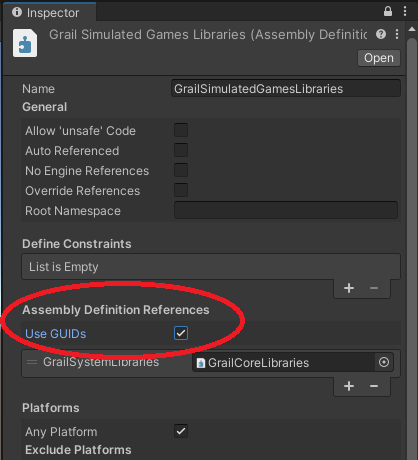Open Inspector tab kebab menu
418x460 pixels.
(x=405, y=11)
